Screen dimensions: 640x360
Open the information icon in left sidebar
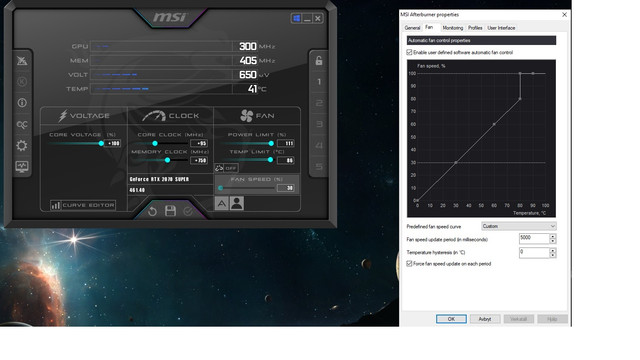[x=22, y=103]
